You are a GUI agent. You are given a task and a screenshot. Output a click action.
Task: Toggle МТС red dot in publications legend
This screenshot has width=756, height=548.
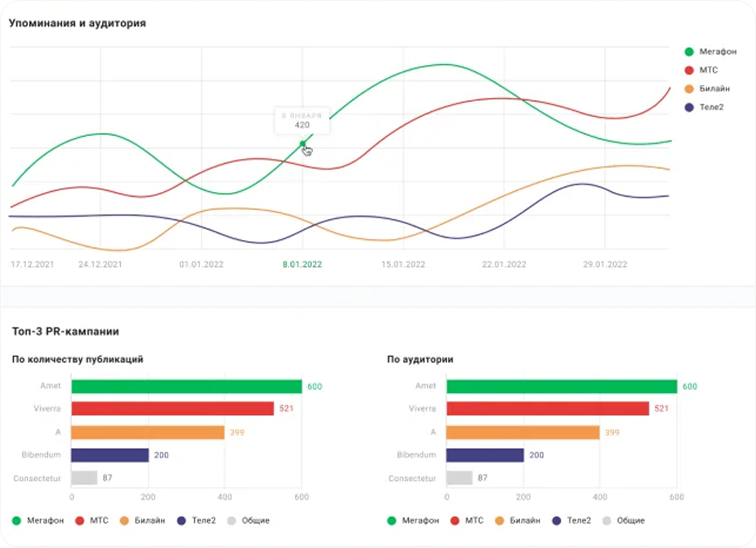80,521
